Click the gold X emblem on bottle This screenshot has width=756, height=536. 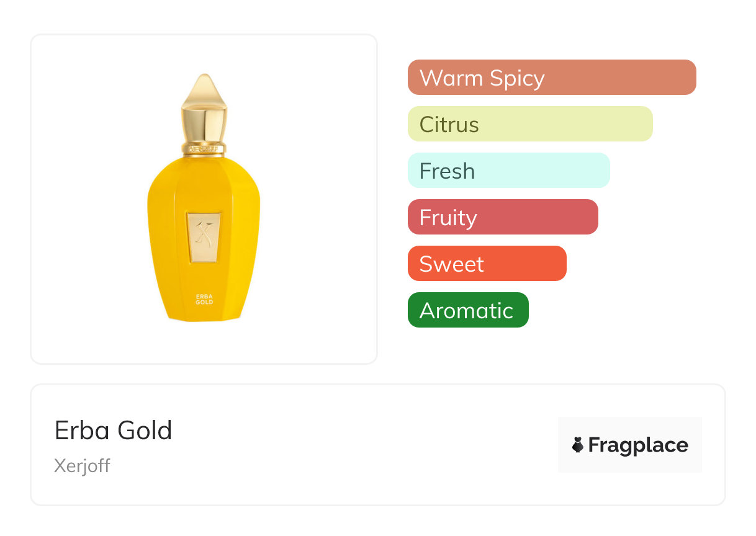coord(204,236)
